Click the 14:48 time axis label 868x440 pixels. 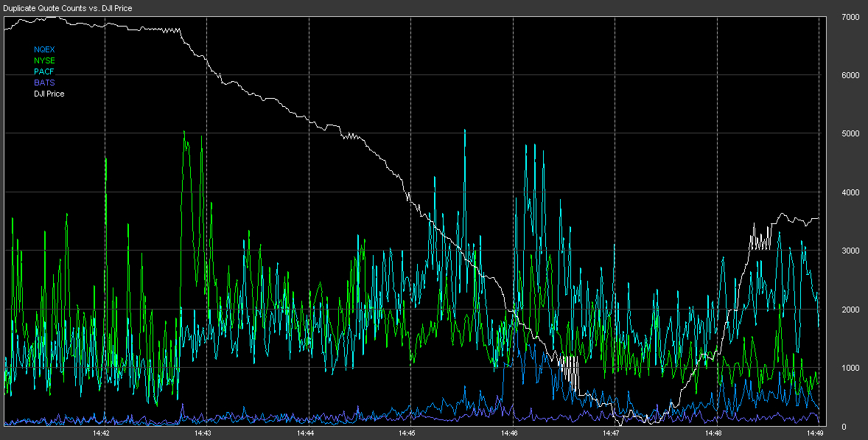pyautogui.click(x=713, y=434)
